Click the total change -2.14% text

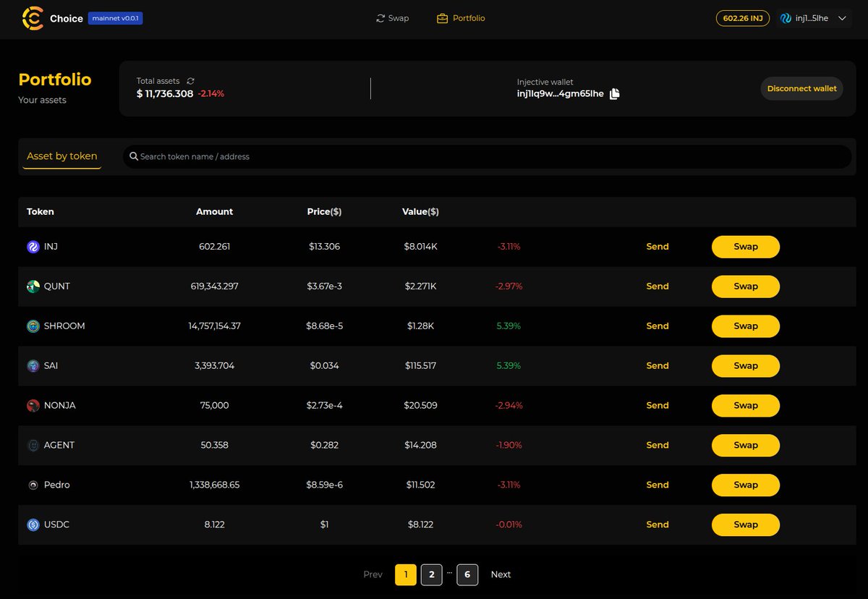point(211,94)
